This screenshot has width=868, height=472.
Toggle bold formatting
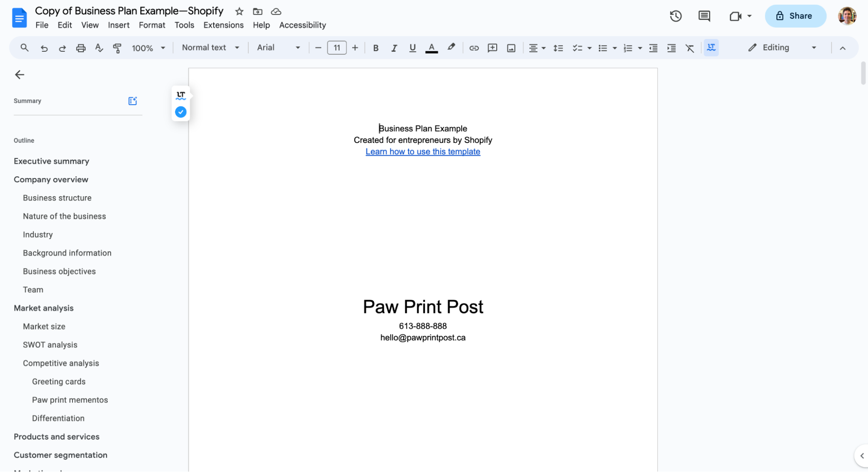[376, 48]
